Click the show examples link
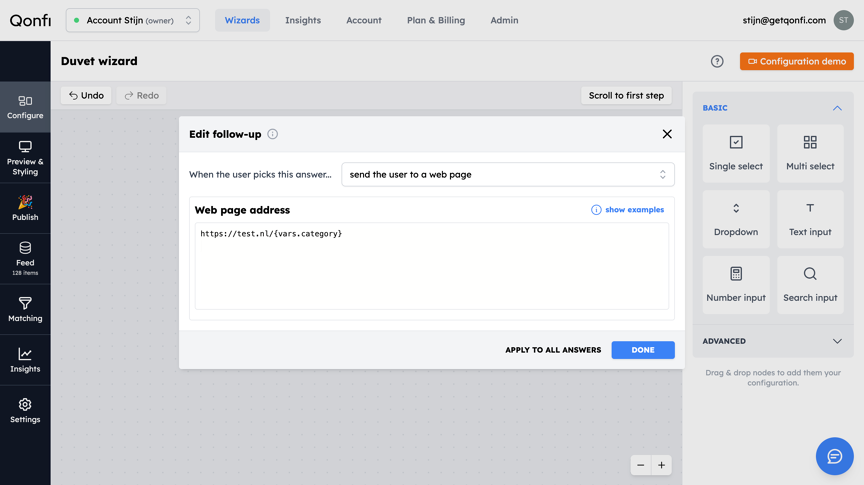Viewport: 864px width, 485px height. pos(627,209)
